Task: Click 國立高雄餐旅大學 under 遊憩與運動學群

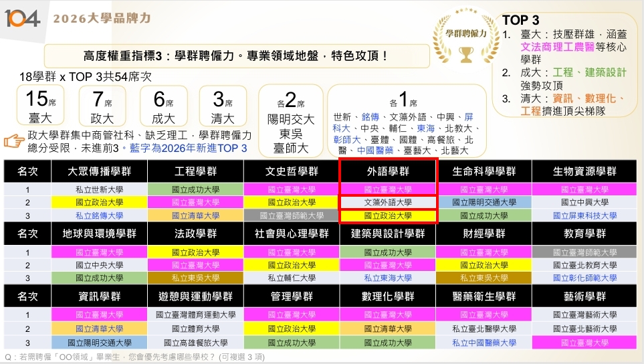Action: pyautogui.click(x=195, y=343)
